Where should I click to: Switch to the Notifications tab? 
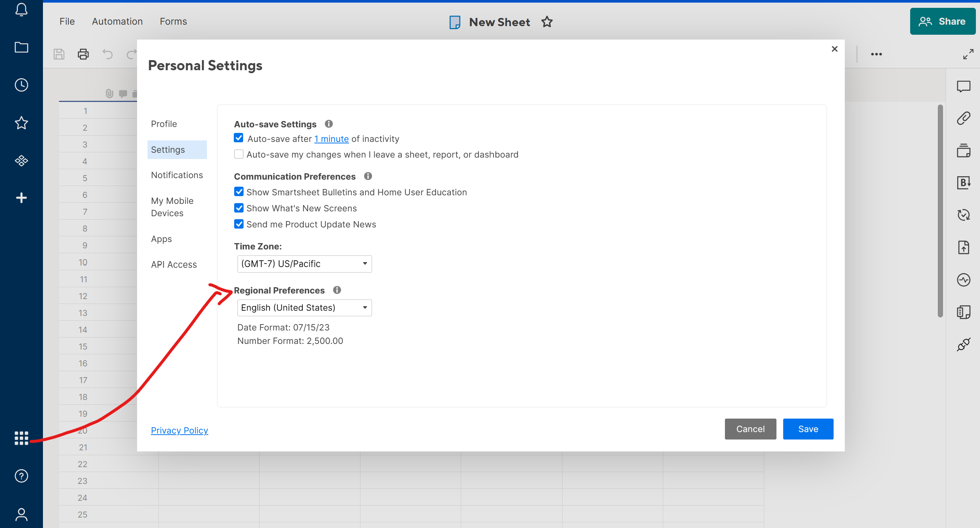coord(177,175)
